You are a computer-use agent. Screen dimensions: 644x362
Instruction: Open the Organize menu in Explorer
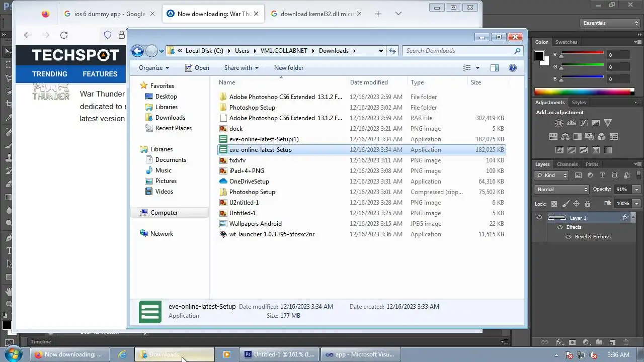point(154,68)
